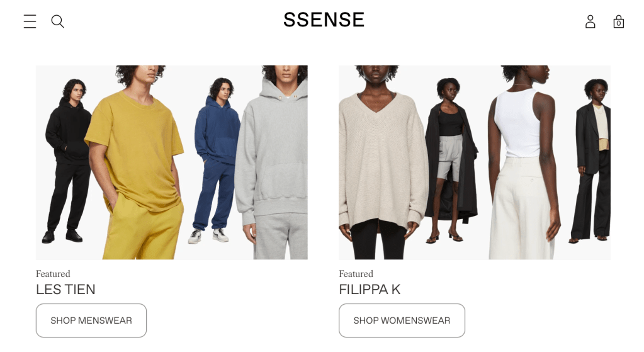Click the search magnifier icon
This screenshot has width=644, height=352.
(x=57, y=21)
